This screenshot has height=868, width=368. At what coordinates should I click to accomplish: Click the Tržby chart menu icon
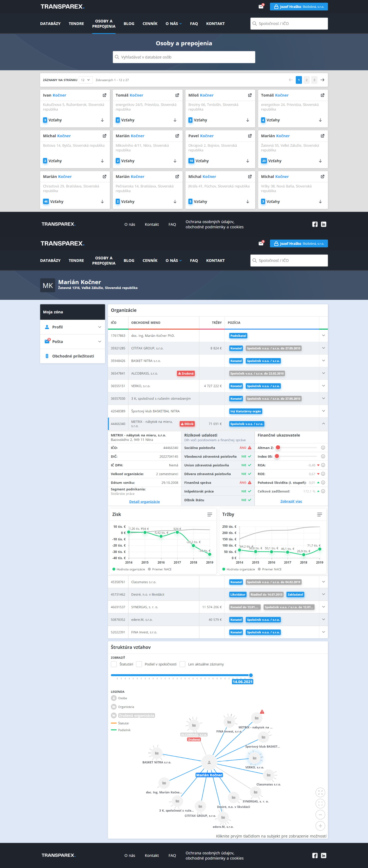[320, 514]
